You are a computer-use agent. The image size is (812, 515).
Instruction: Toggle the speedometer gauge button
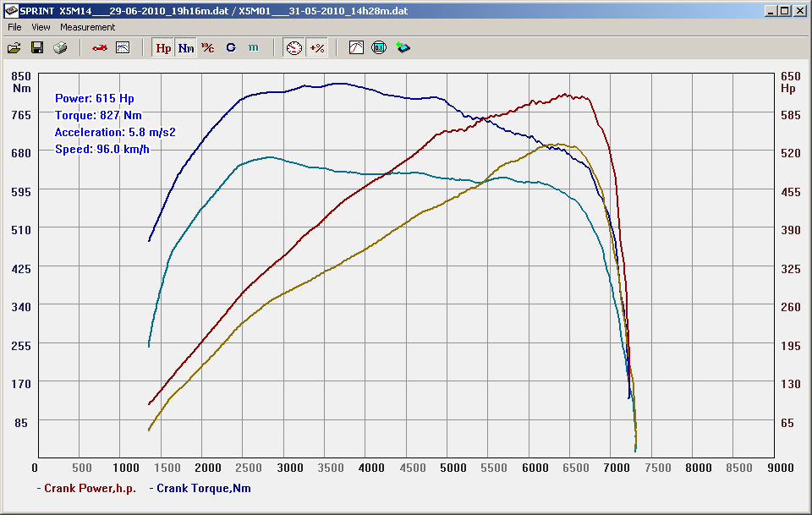coord(294,48)
